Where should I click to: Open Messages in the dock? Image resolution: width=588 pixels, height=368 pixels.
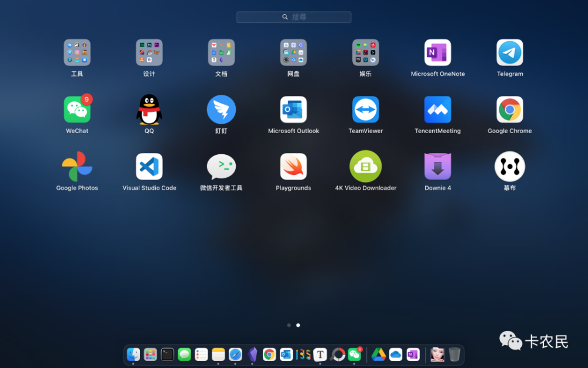point(184,354)
